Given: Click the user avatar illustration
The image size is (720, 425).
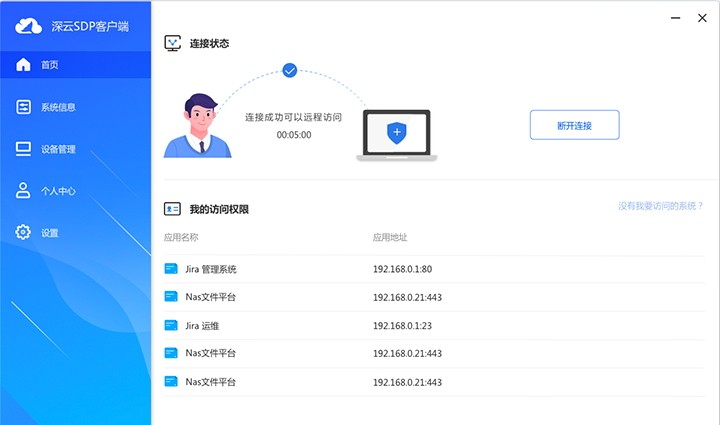Looking at the screenshot, I should [197, 125].
